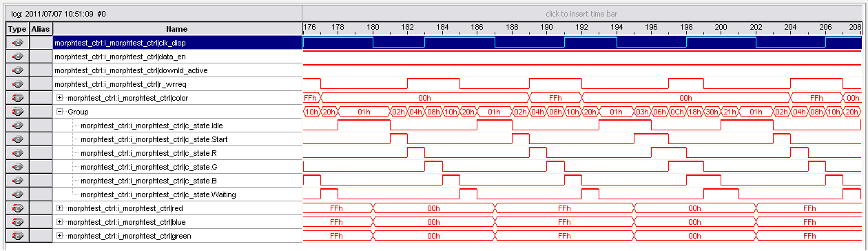The width and height of the screenshot is (868, 251).
Task: Click sample 180 on the time ruler
Action: pyautogui.click(x=373, y=28)
